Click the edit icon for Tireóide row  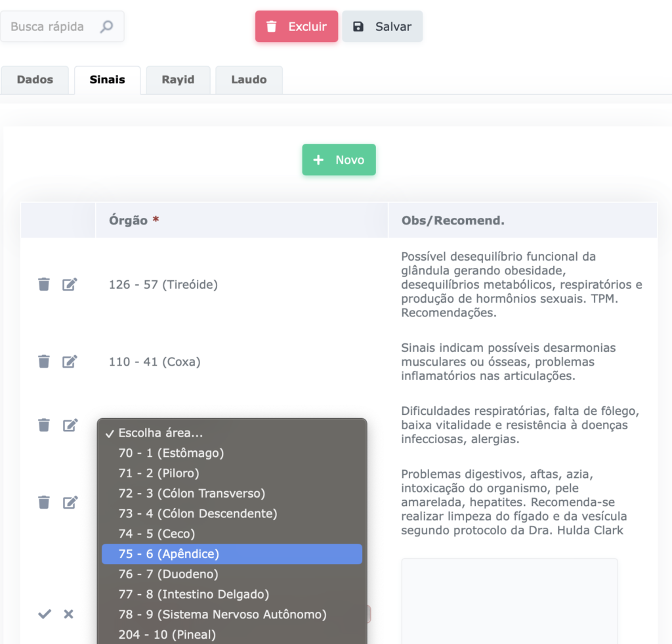pos(70,284)
